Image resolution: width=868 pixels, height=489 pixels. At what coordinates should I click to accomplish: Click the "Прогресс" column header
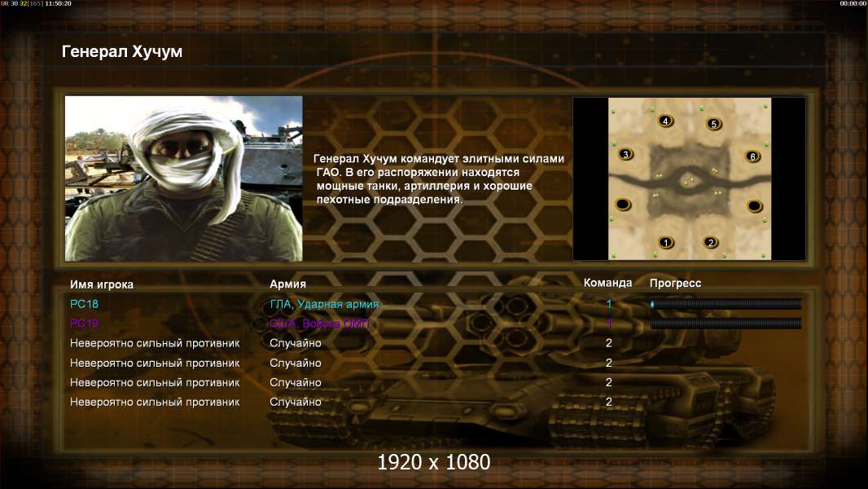coord(675,283)
